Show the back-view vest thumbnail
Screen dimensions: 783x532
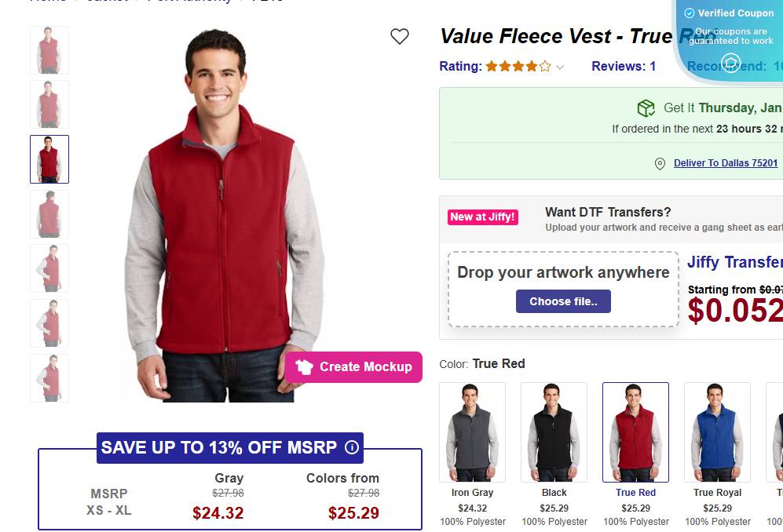[49, 214]
